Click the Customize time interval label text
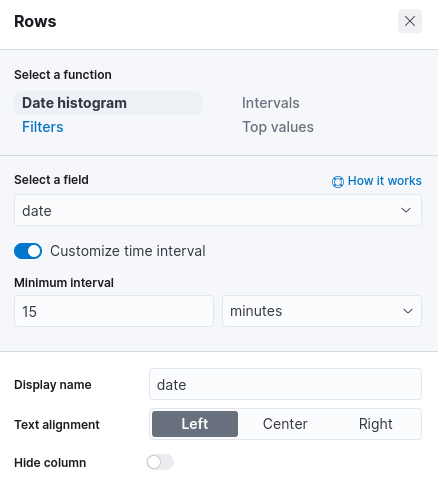The width and height of the screenshot is (442, 495). pyautogui.click(x=128, y=251)
